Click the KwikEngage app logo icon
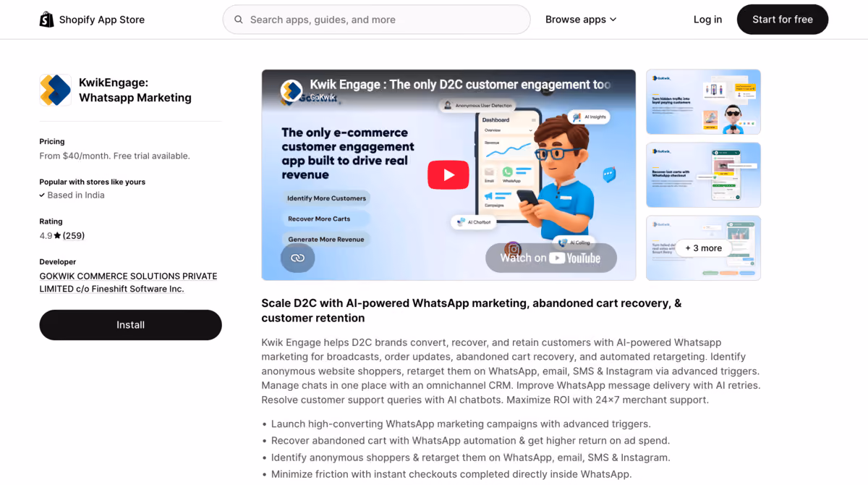868x485 pixels. coord(56,90)
